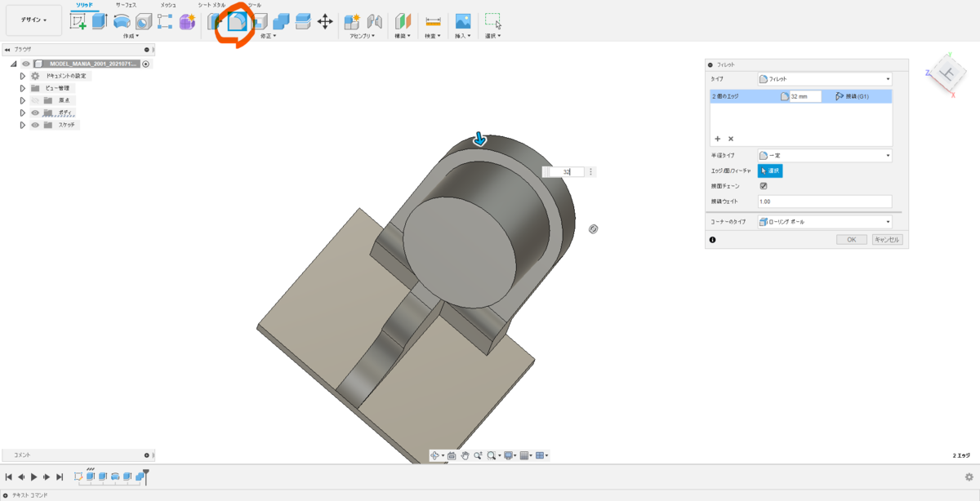Image resolution: width=980 pixels, height=501 pixels.
Task: Select the Move/Copy arrows tool
Action: tap(325, 22)
